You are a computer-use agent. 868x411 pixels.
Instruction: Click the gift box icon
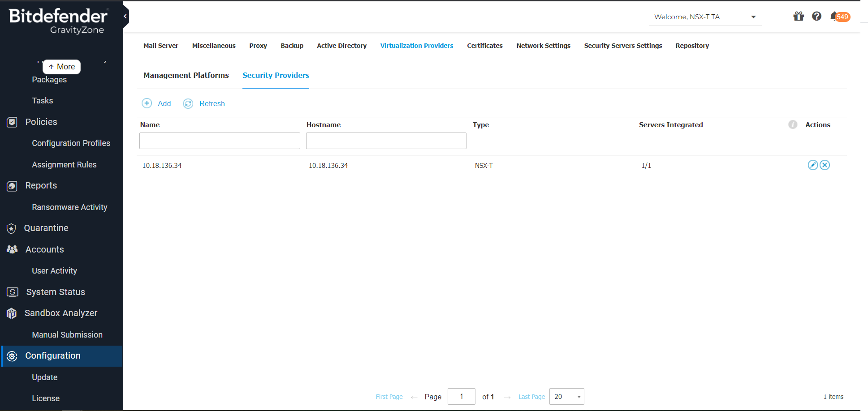[x=798, y=17]
